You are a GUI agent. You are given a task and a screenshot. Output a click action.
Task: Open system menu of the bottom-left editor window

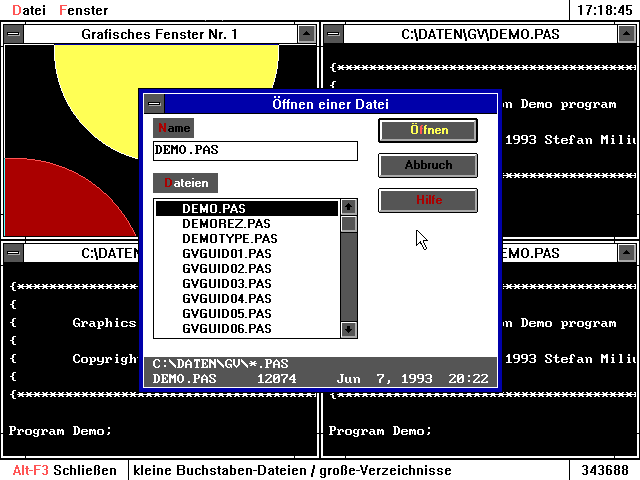(13, 254)
